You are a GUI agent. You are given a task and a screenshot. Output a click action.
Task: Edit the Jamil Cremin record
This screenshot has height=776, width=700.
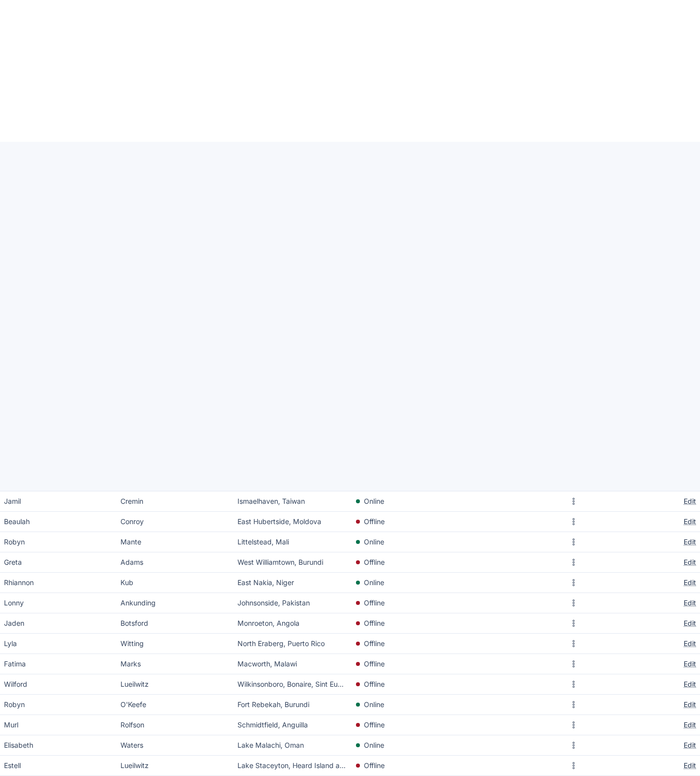pyautogui.click(x=690, y=501)
